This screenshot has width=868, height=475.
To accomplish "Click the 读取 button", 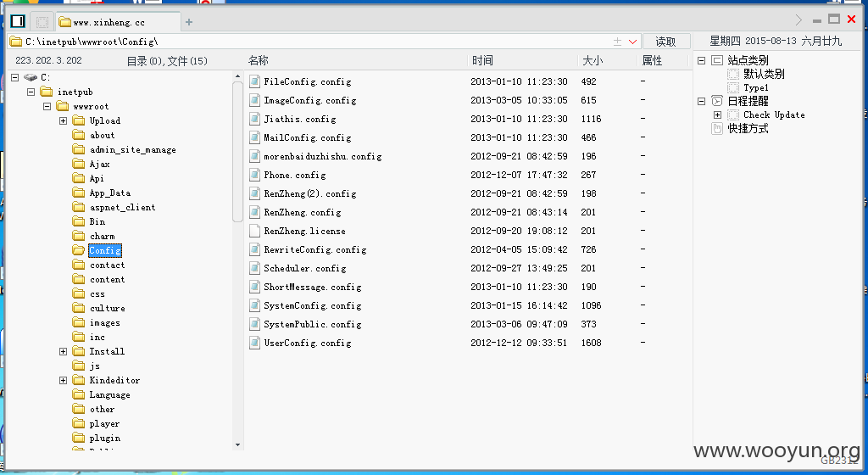I will 666,42.
